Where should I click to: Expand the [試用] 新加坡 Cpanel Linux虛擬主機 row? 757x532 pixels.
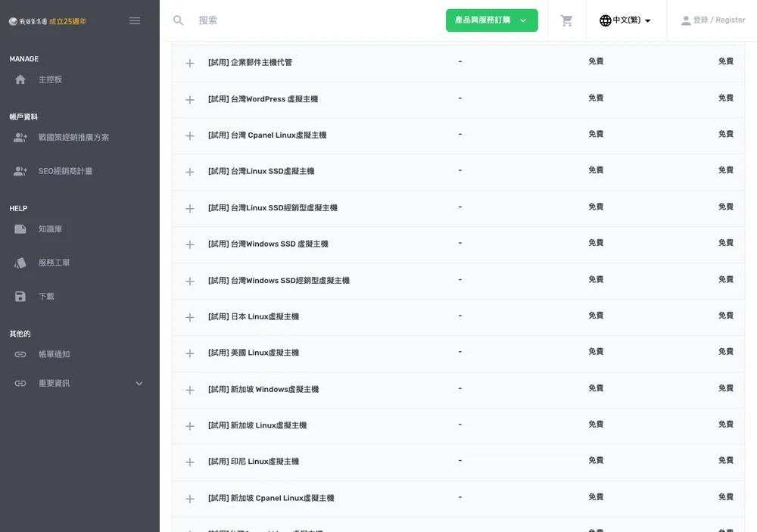point(190,499)
